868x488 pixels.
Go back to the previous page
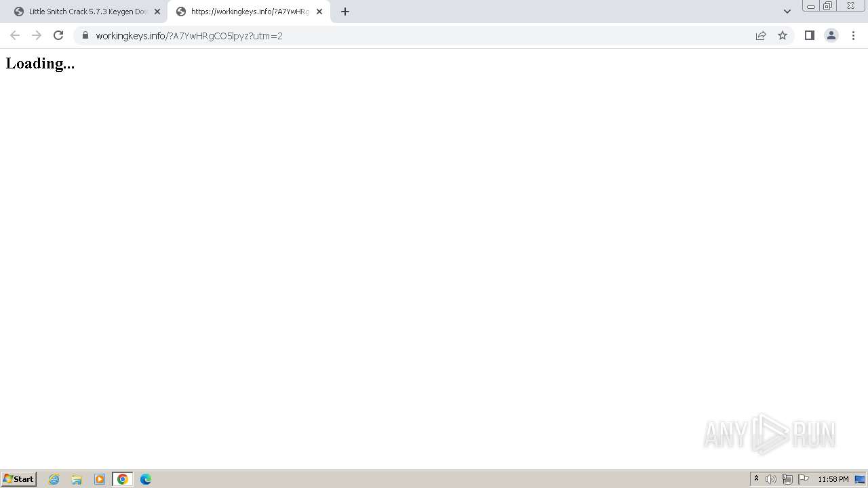15,35
